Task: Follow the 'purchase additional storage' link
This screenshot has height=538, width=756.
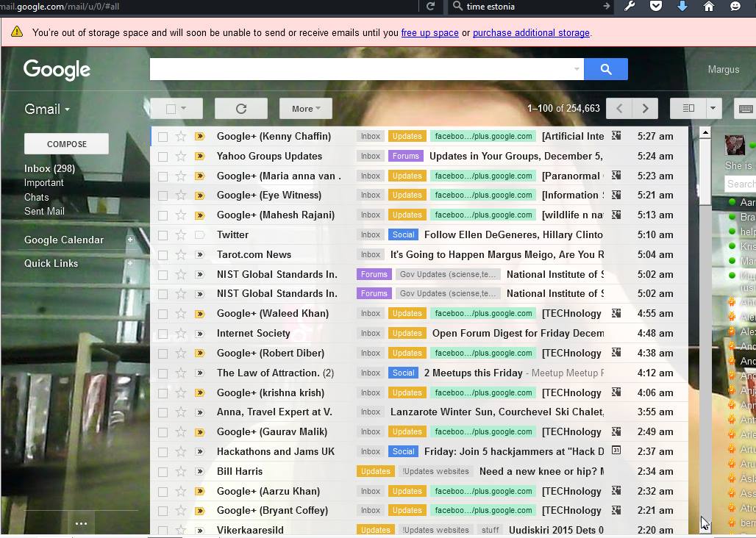Action: click(531, 33)
